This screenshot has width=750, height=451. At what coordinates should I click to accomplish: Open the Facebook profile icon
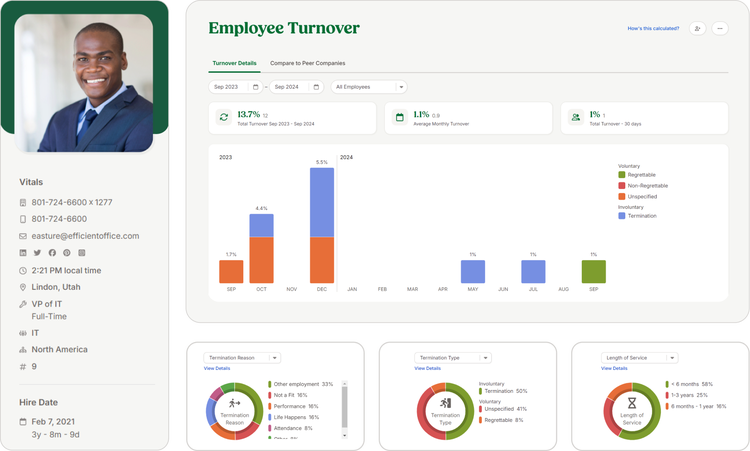point(52,253)
